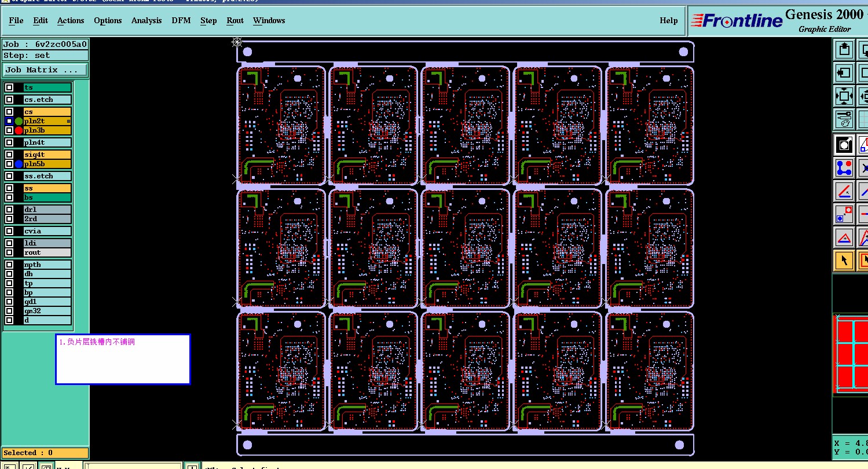Toggle the checkbox for layer cs.etch
Viewport: 868px width, 469px height.
(x=9, y=100)
